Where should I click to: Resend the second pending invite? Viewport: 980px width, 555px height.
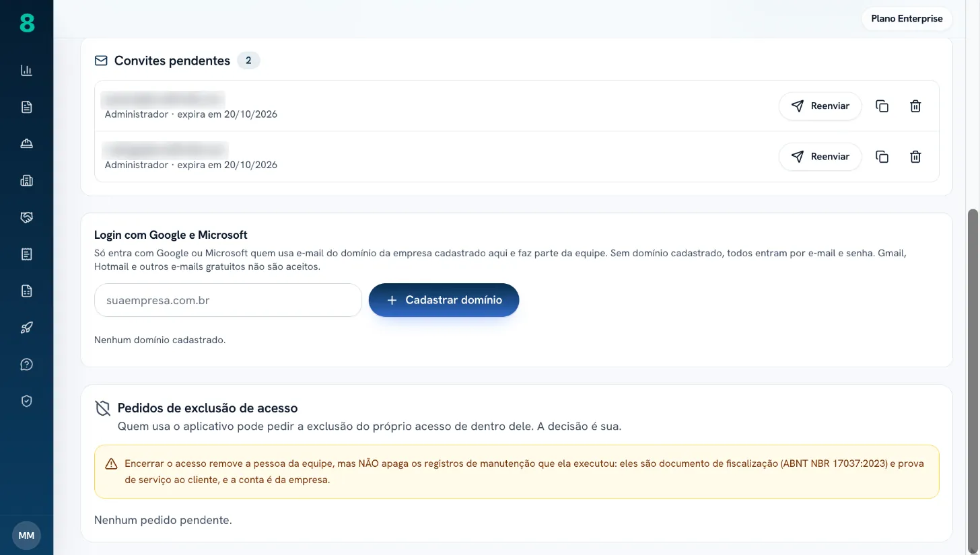point(820,157)
